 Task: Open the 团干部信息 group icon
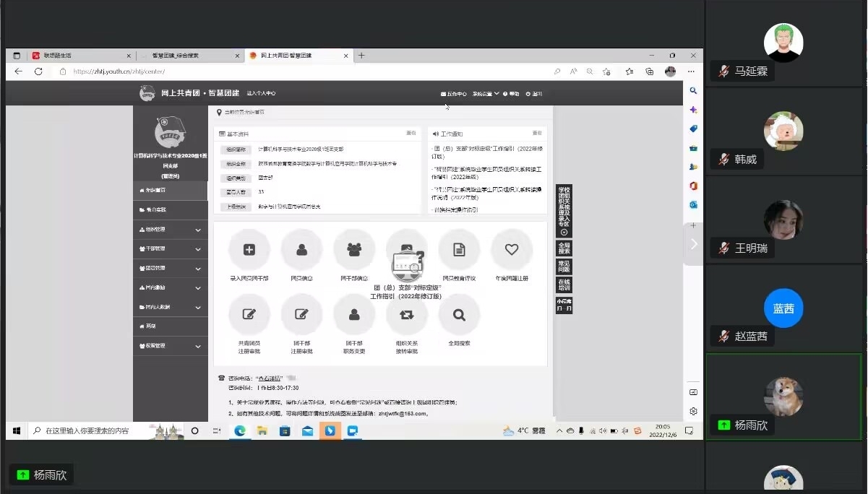click(x=354, y=250)
